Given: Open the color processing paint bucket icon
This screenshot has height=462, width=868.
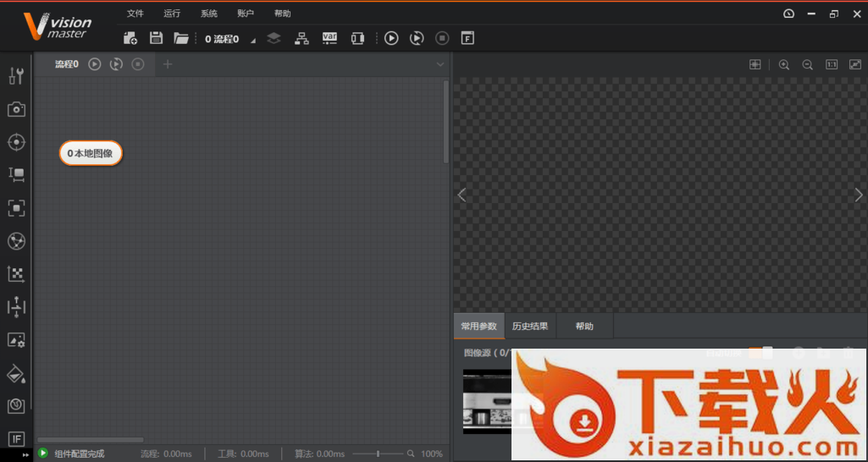Looking at the screenshot, I should (x=16, y=374).
